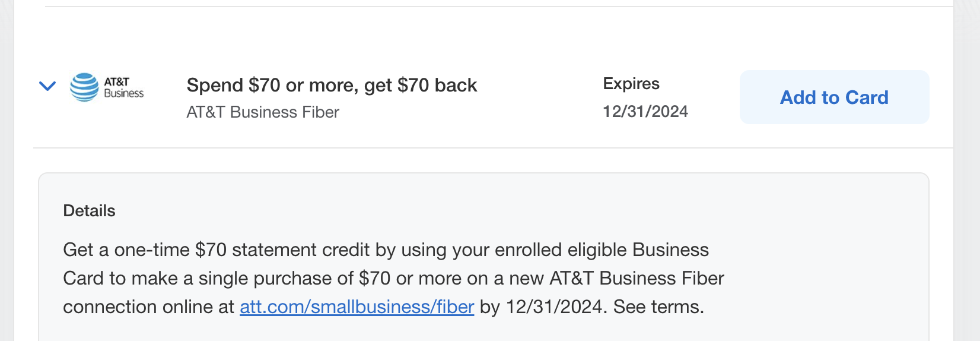Image resolution: width=980 pixels, height=341 pixels.
Task: Open the att.com/smallbusiness/fiber link
Action: [x=357, y=307]
